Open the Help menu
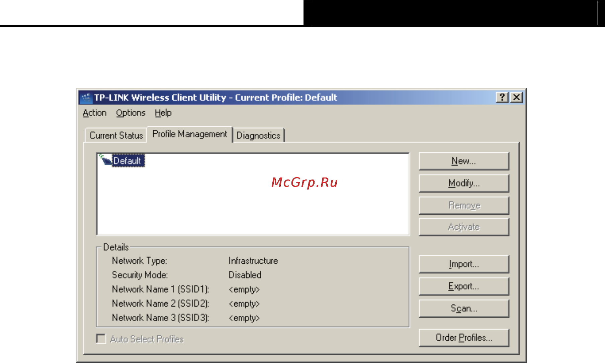The image size is (605, 364). pos(163,113)
